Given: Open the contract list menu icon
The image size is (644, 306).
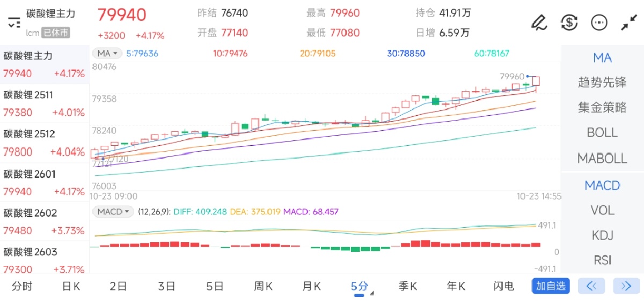Looking at the screenshot, I should tap(13, 23).
